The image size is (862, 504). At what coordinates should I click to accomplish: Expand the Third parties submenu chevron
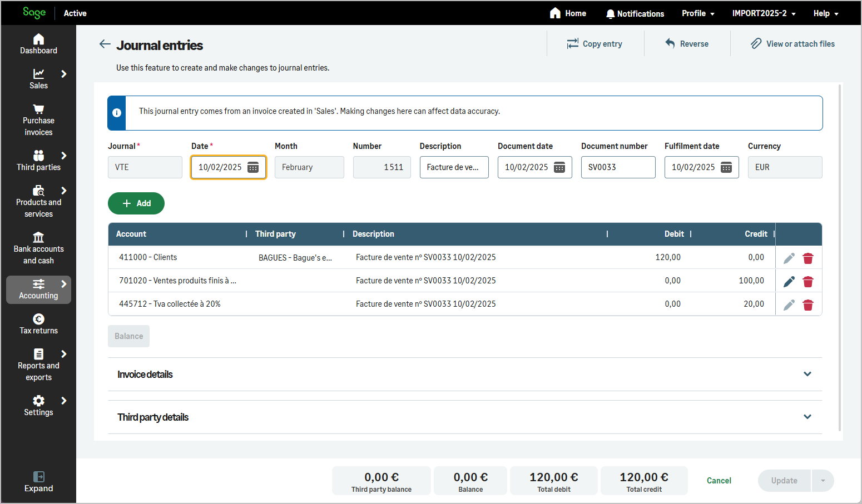click(64, 156)
